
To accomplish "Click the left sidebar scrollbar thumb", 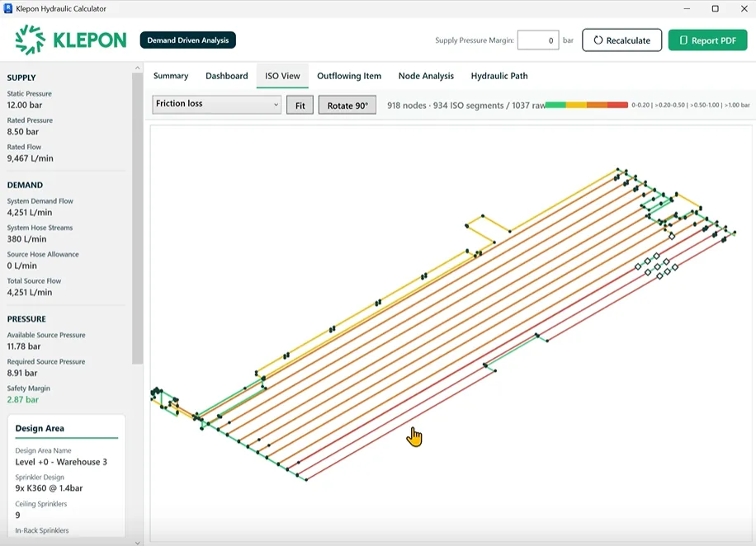I will (x=137, y=219).
